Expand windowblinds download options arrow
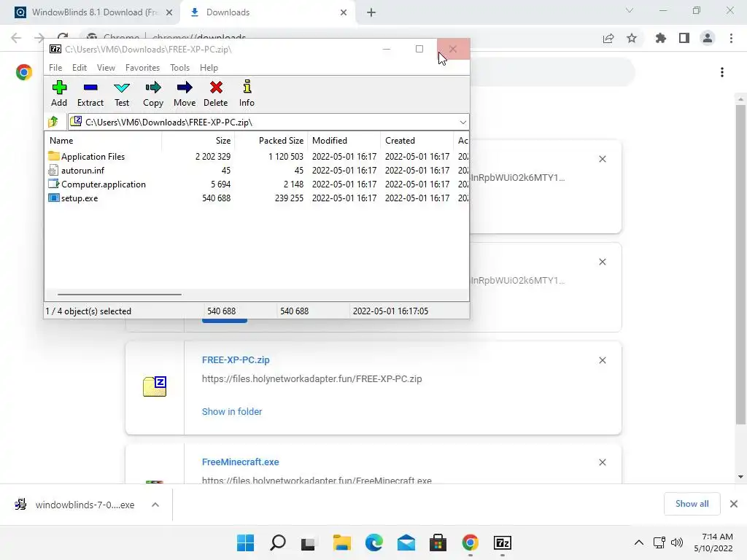This screenshot has height=560, width=747. coord(155,505)
